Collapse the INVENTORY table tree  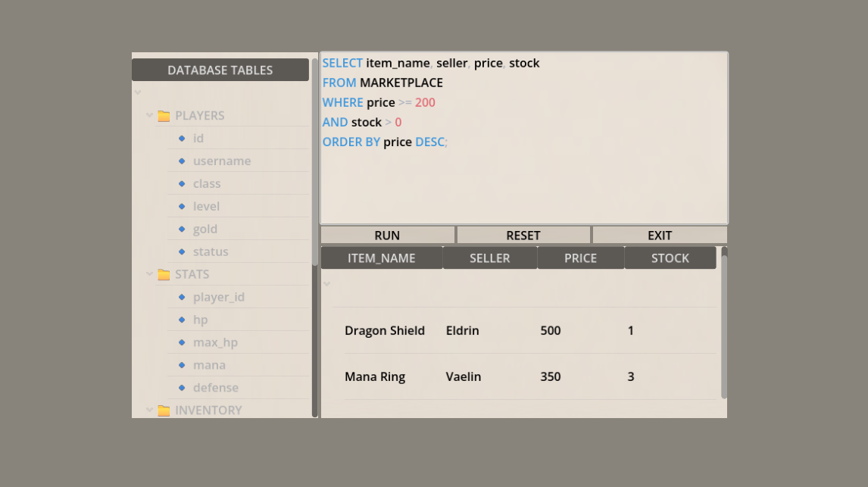(149, 410)
